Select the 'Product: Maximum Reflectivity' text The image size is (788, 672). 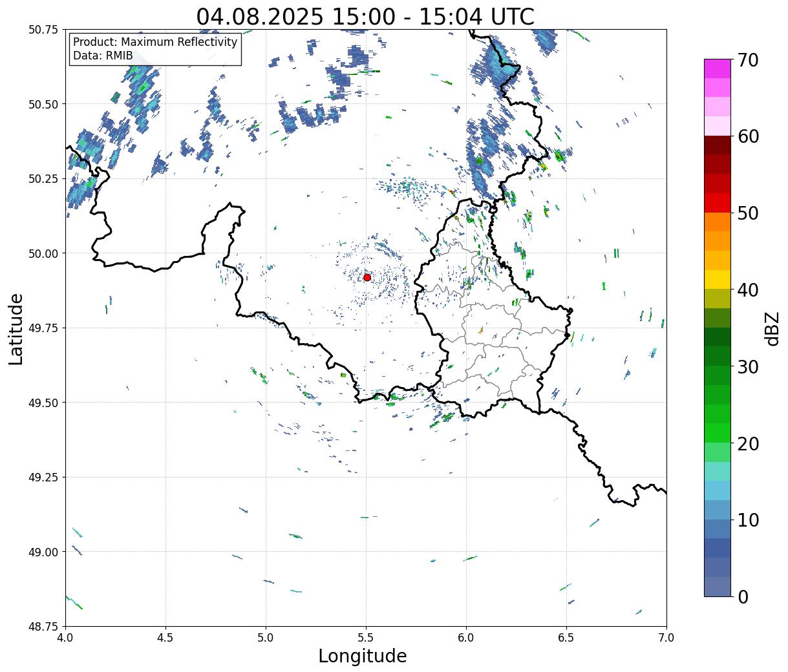155,42
